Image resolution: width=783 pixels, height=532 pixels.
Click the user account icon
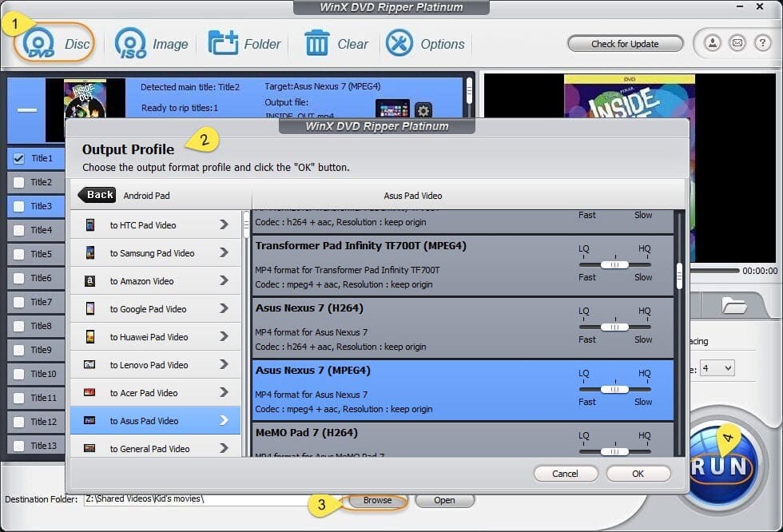click(713, 43)
